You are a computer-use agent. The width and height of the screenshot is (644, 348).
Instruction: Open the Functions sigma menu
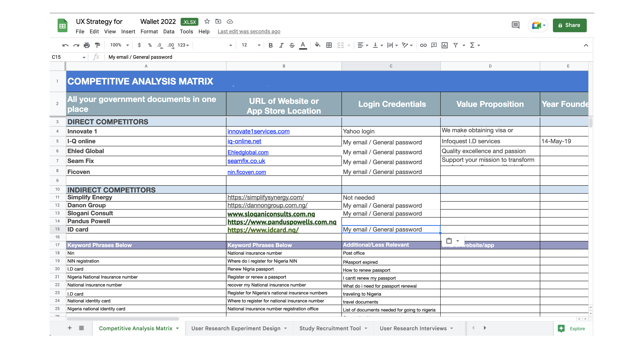[475, 45]
